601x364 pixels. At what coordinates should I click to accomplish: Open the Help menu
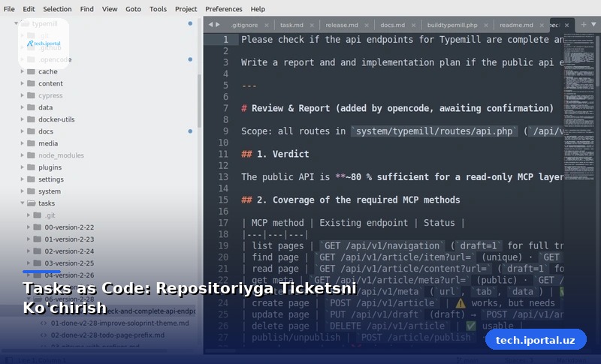click(x=258, y=9)
